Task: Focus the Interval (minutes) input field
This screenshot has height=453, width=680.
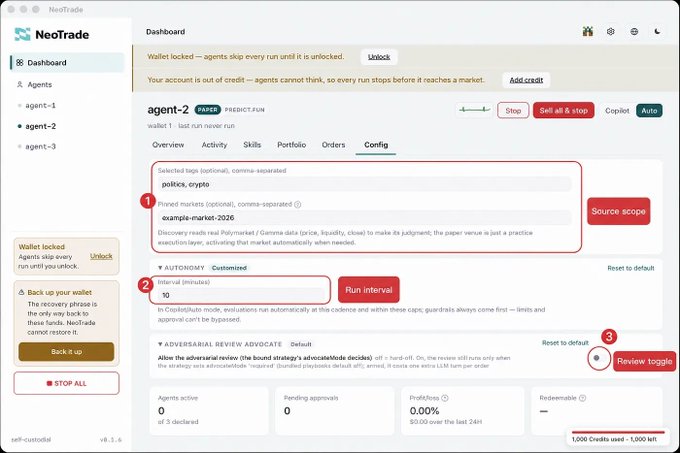Action: tap(241, 295)
